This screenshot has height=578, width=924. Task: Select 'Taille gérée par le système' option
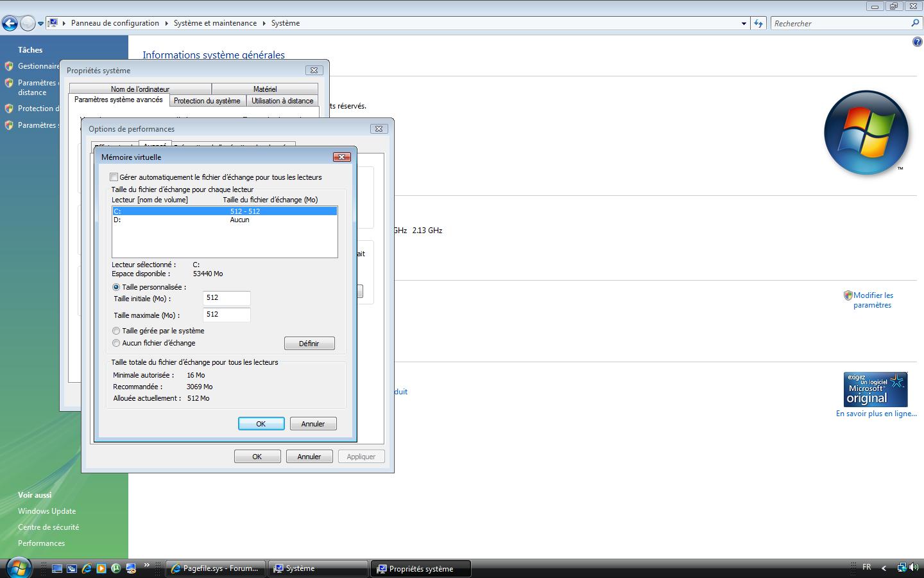click(116, 331)
